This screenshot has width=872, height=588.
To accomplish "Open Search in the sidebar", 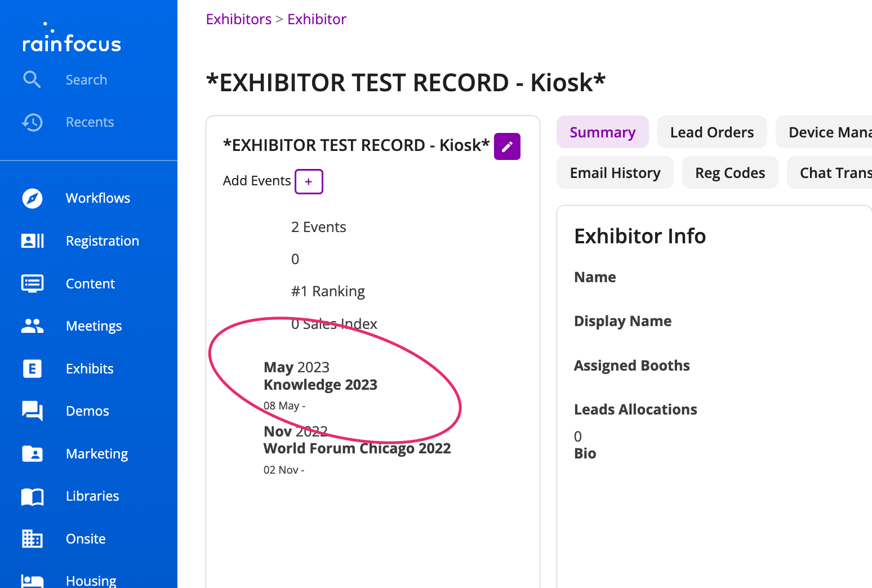I will pyautogui.click(x=86, y=80).
